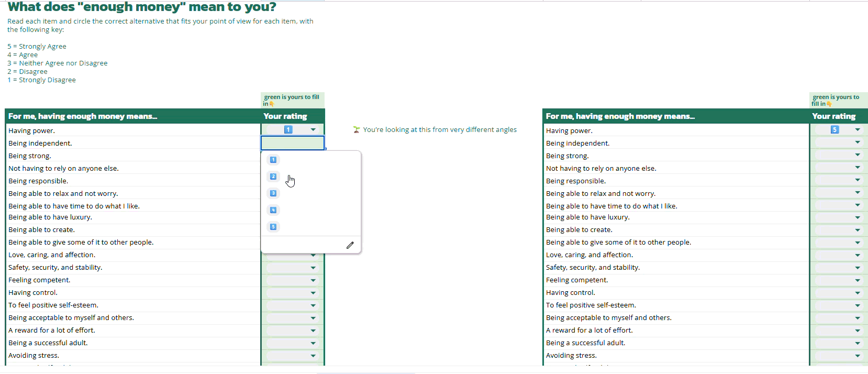Expand left dropdown arrow in 'Having power' row
Screen dimensions: 868x374
point(313,129)
